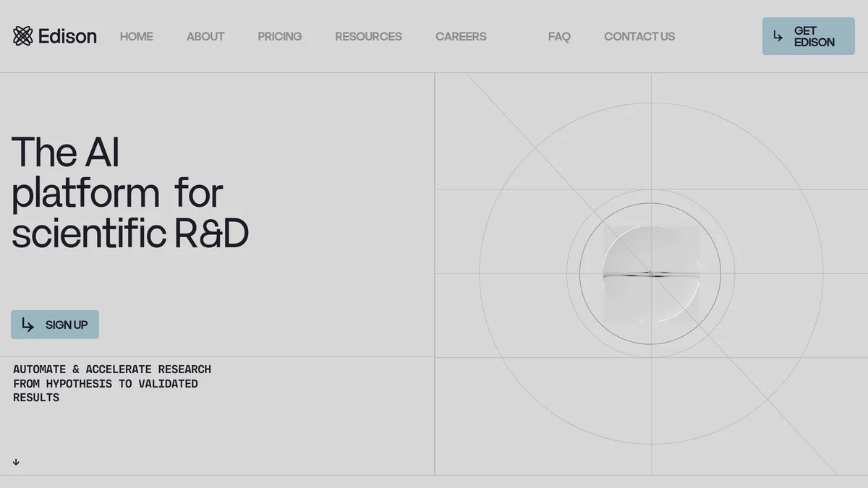This screenshot has width=868, height=488.
Task: Open the Resources menu item
Action: tap(368, 36)
